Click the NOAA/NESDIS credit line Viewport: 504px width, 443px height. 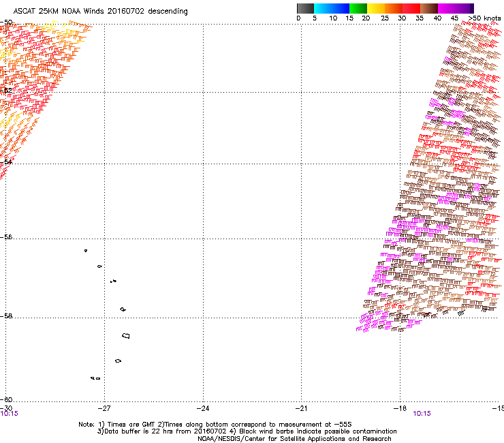pos(294,439)
